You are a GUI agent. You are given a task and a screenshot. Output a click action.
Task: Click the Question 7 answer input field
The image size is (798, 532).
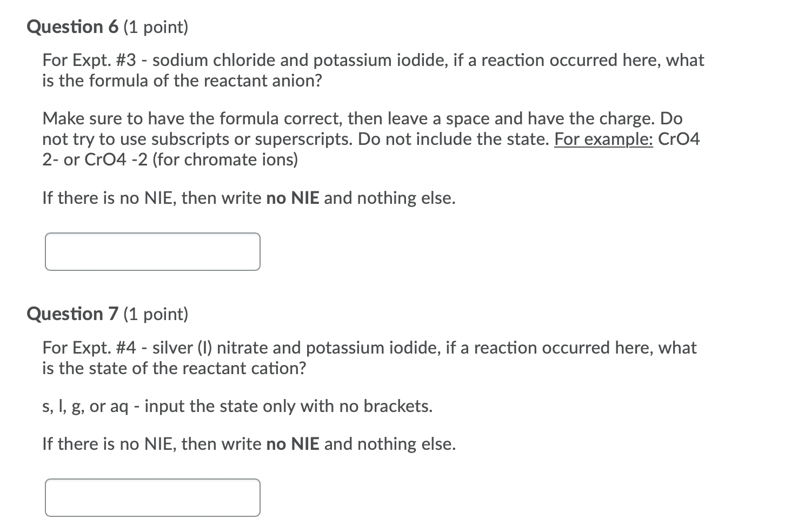pyautogui.click(x=152, y=497)
